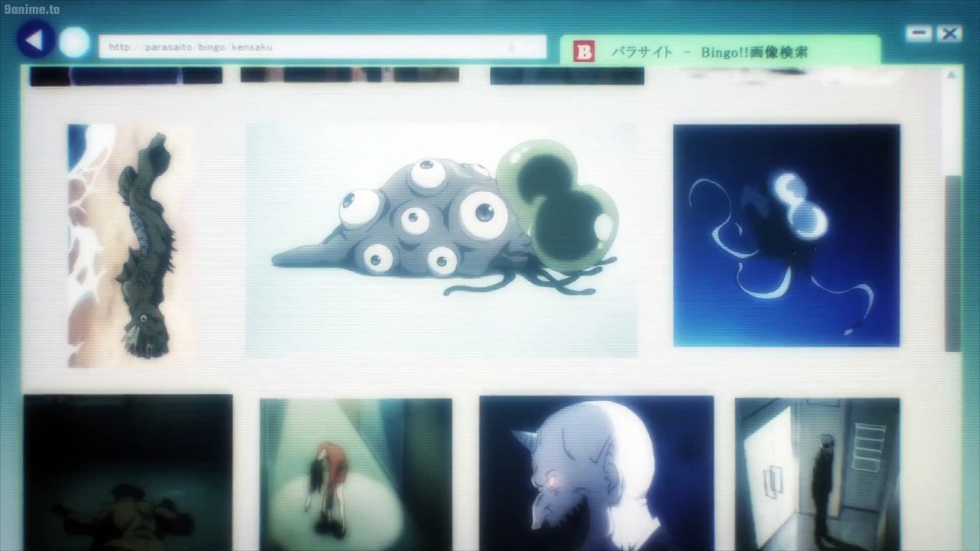Open the blue tentacled parasite image
The width and height of the screenshot is (980, 551).
pyautogui.click(x=786, y=235)
